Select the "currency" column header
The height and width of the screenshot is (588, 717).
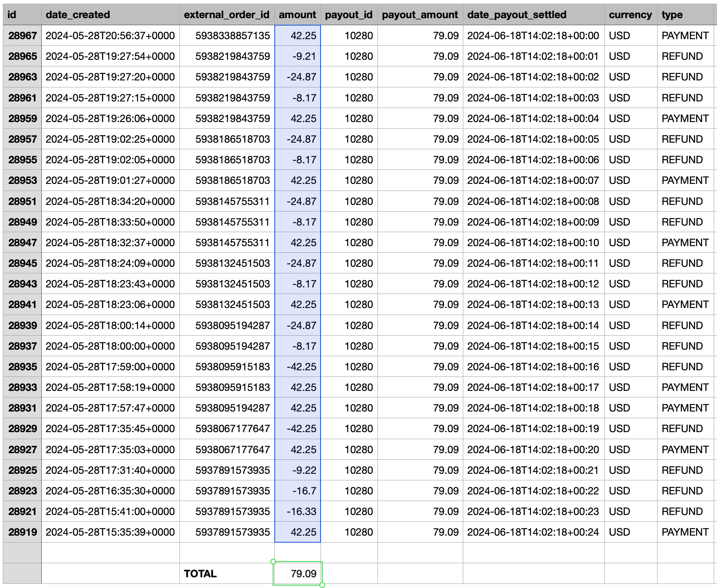pyautogui.click(x=630, y=15)
